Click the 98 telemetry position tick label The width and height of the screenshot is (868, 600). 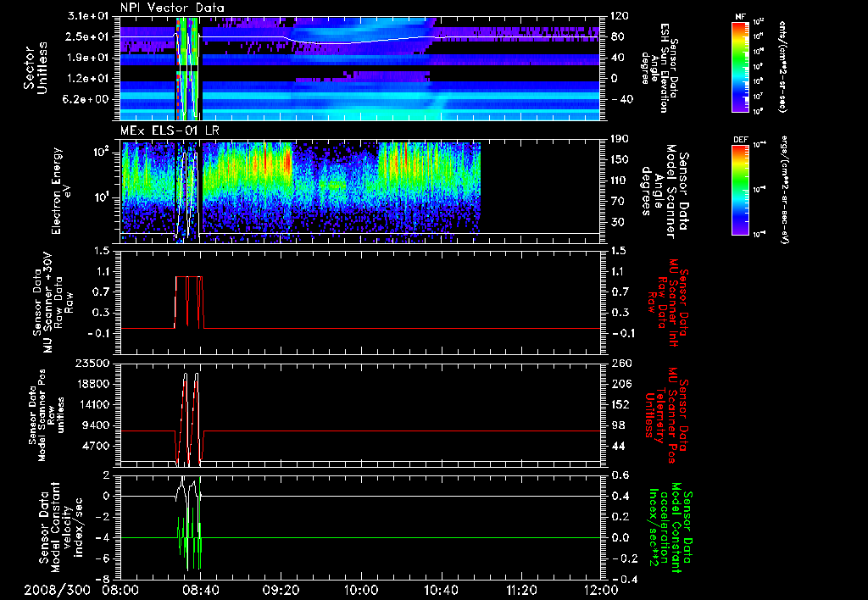pyautogui.click(x=617, y=425)
